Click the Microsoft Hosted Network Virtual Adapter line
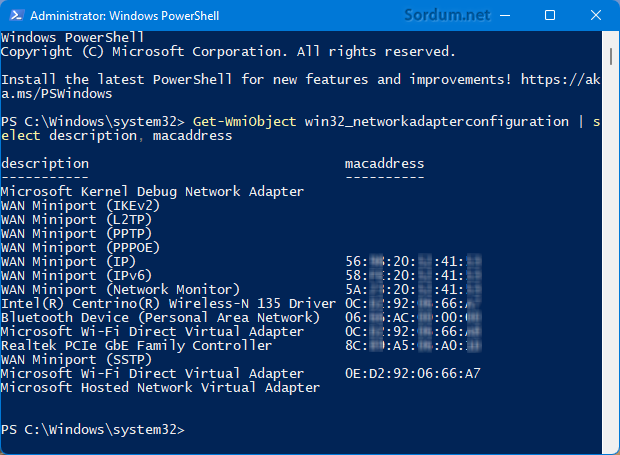 [160, 387]
